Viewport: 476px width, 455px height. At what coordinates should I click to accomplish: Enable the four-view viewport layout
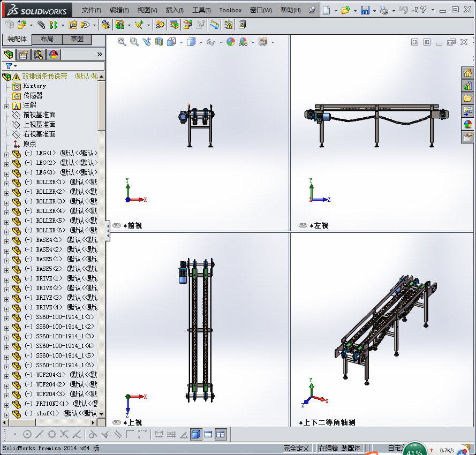click(x=220, y=434)
